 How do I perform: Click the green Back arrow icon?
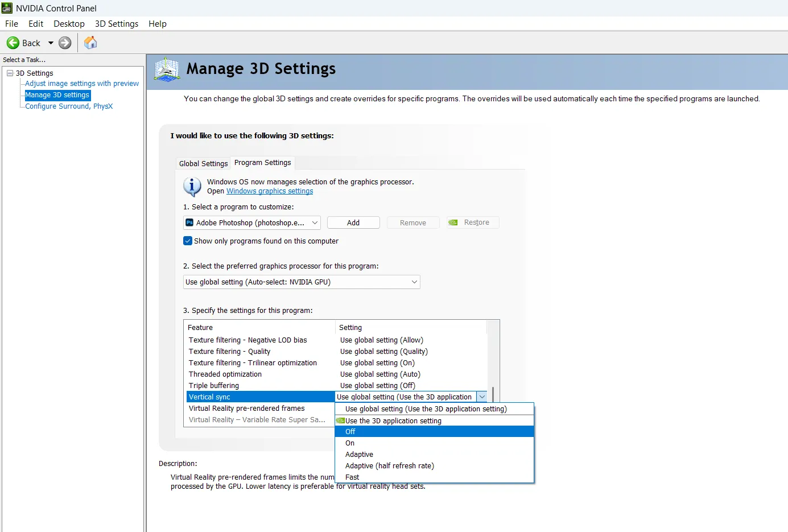(x=13, y=43)
